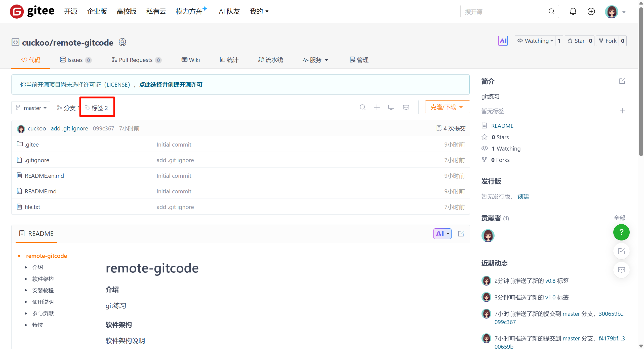The image size is (644, 349).
Task: Edit README using the pencil icon
Action: [x=461, y=234]
